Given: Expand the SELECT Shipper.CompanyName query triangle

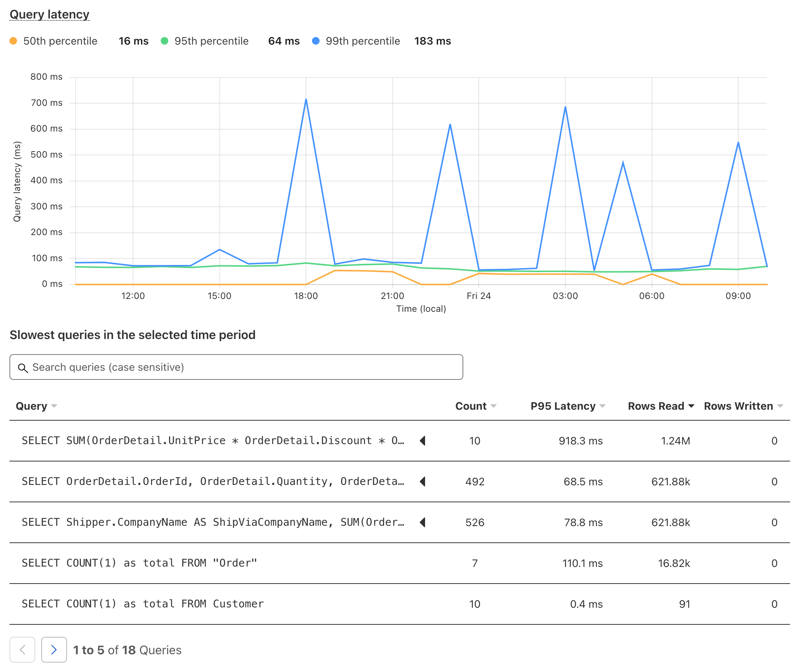Looking at the screenshot, I should tap(422, 522).
